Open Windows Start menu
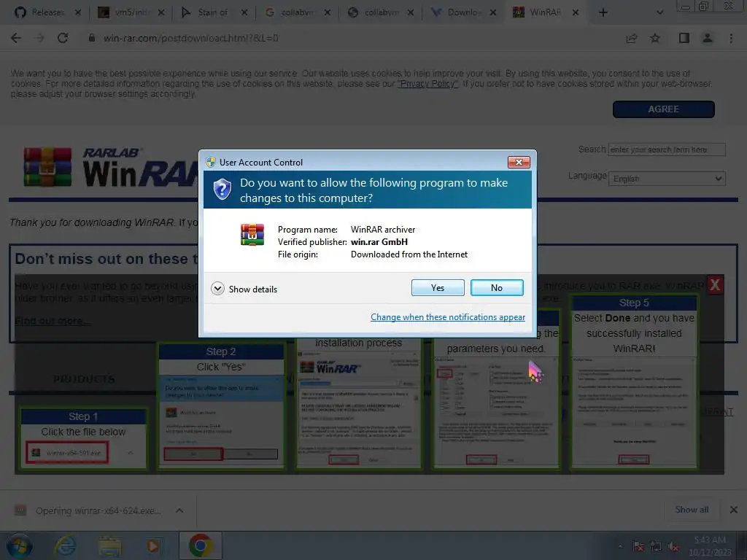Image resolution: width=747 pixels, height=560 pixels. coord(19,545)
